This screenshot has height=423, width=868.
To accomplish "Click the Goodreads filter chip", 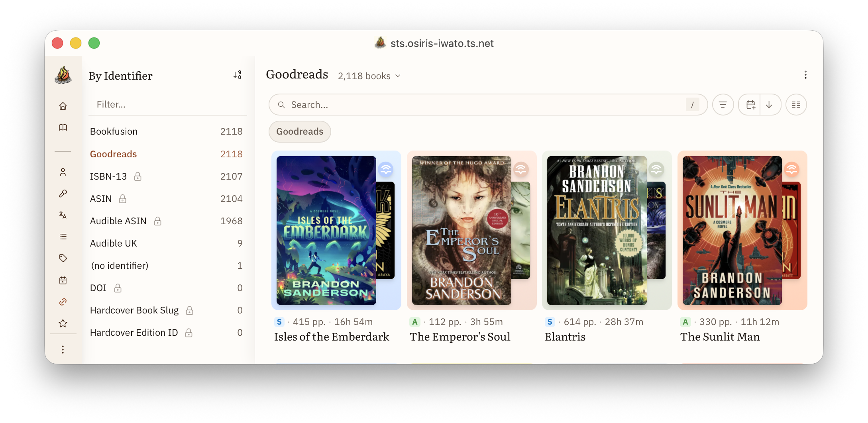I will point(300,131).
